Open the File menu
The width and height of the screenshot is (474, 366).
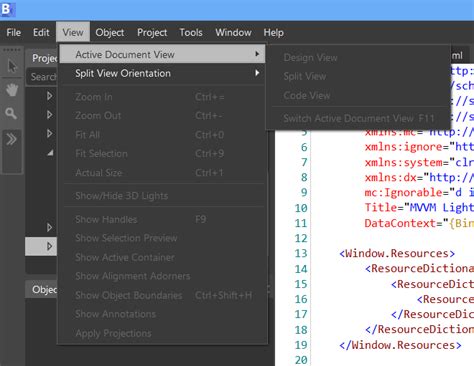[x=14, y=33]
